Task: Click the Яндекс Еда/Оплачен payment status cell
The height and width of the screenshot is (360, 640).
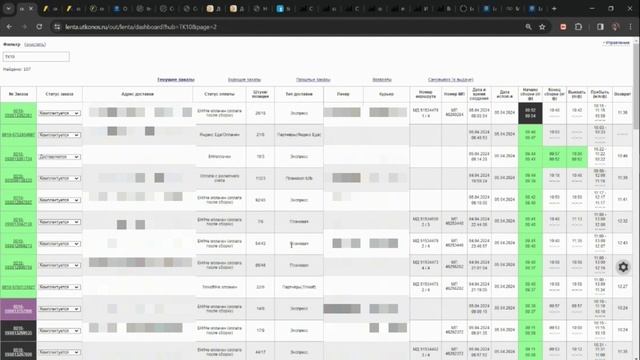Action: [220, 135]
